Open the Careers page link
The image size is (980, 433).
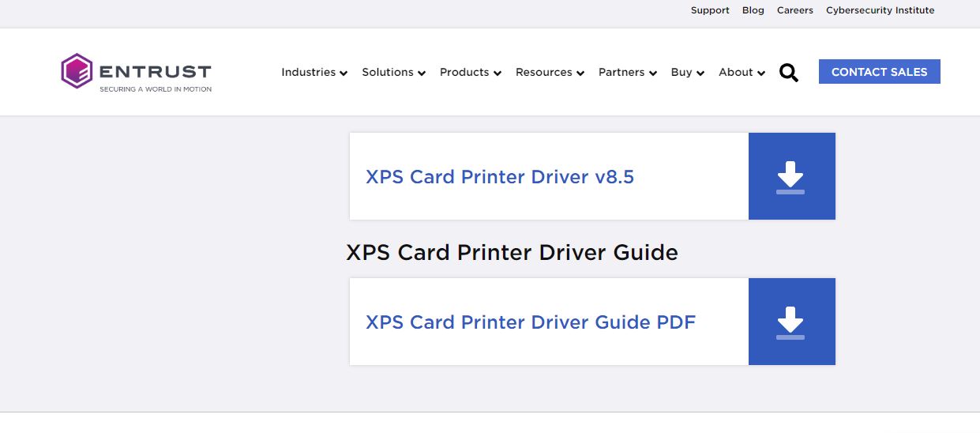794,10
